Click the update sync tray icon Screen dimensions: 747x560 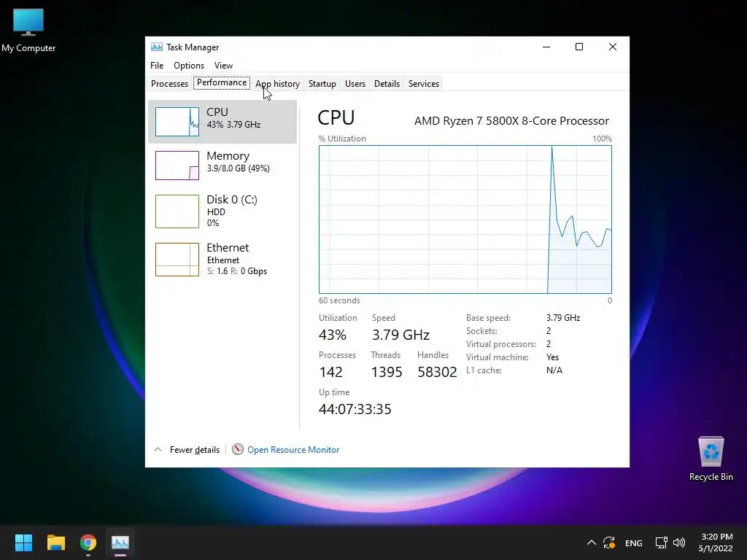(x=609, y=542)
